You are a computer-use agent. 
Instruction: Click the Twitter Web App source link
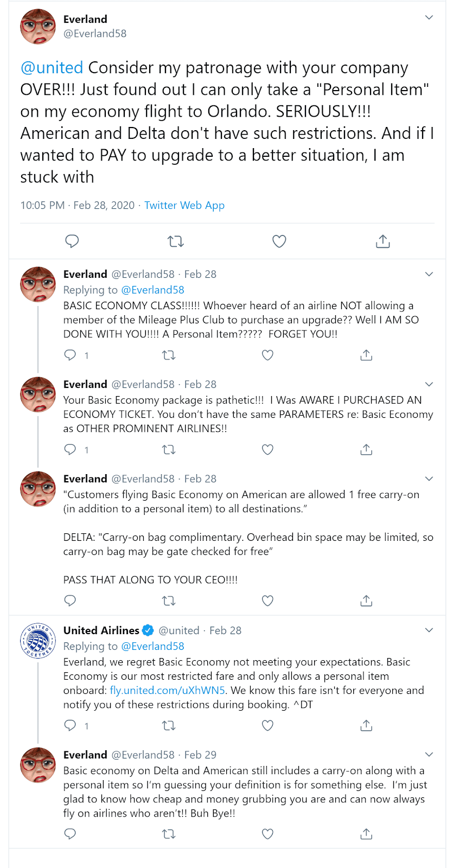coord(184,205)
